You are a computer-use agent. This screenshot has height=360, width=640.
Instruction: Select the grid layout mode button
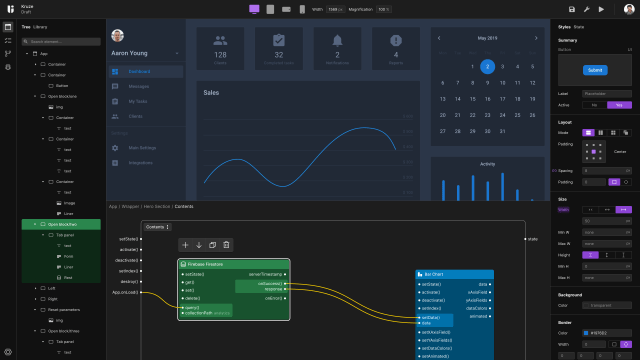613,133
